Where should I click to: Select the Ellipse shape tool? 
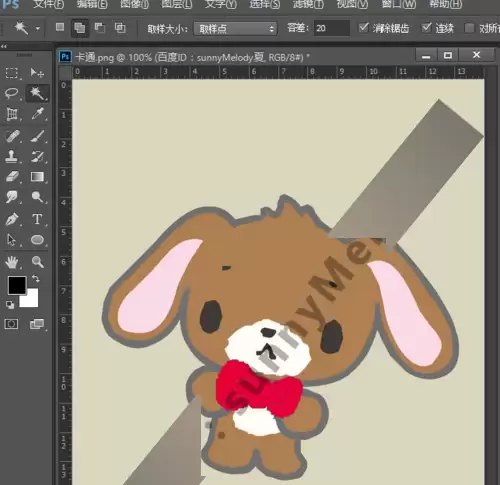37,240
